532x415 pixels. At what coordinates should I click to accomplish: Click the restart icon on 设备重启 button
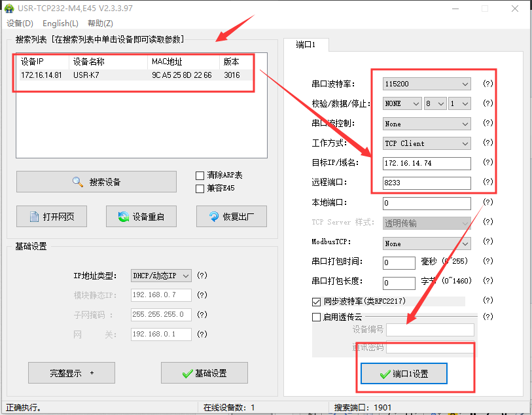(122, 217)
